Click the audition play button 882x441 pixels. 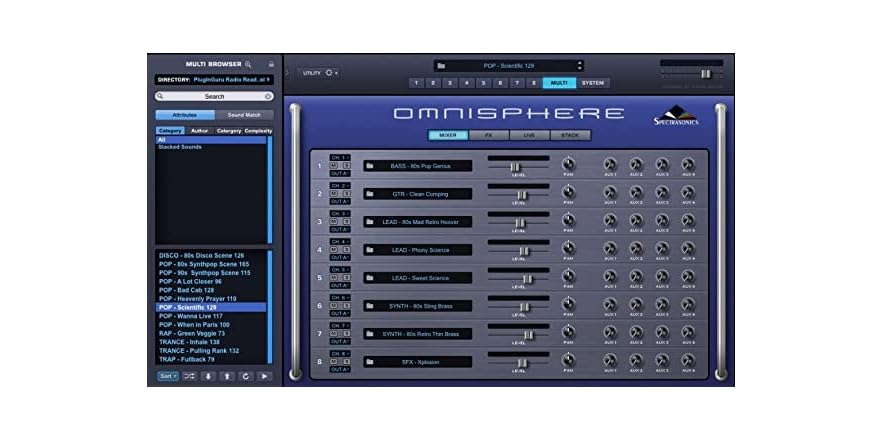pos(264,376)
